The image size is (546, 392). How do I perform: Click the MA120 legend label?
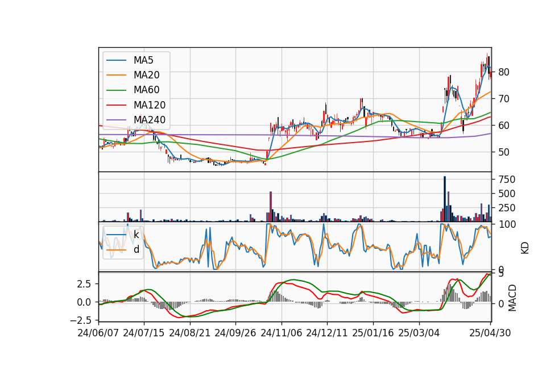[150, 105]
